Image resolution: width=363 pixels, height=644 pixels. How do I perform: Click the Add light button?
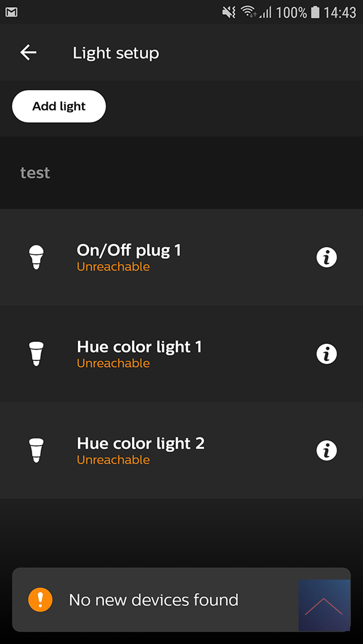tap(59, 106)
